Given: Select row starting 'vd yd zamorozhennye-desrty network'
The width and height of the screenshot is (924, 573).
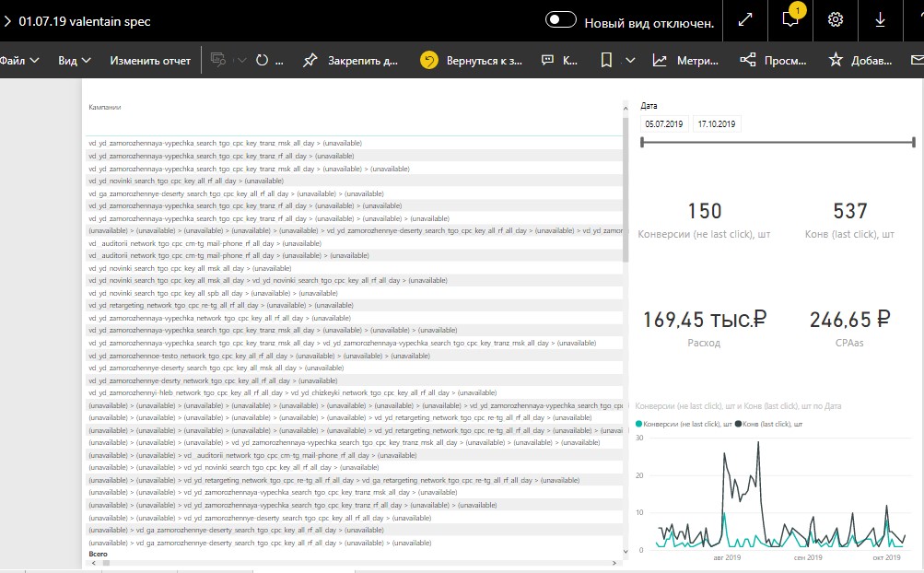Looking at the screenshot, I should [354, 380].
